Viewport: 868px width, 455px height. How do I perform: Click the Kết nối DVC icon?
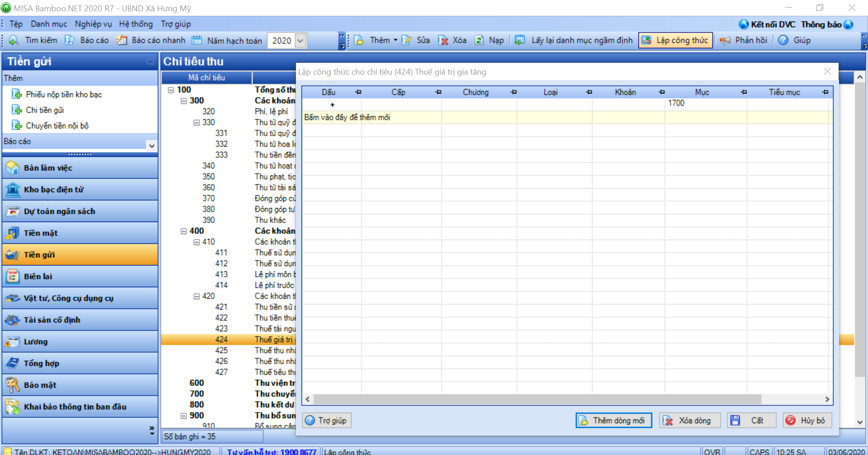(x=744, y=24)
